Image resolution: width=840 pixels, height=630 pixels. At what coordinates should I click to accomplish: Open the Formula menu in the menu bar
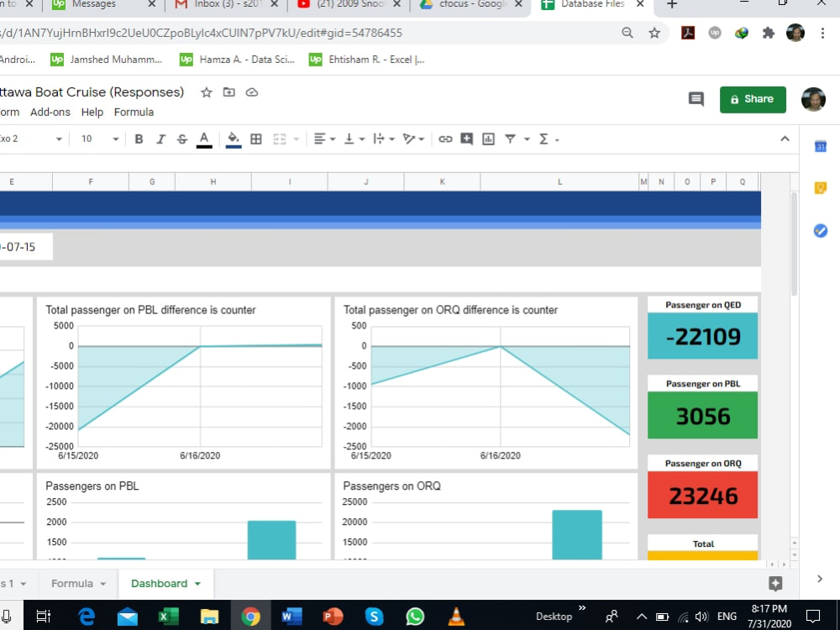(x=134, y=112)
